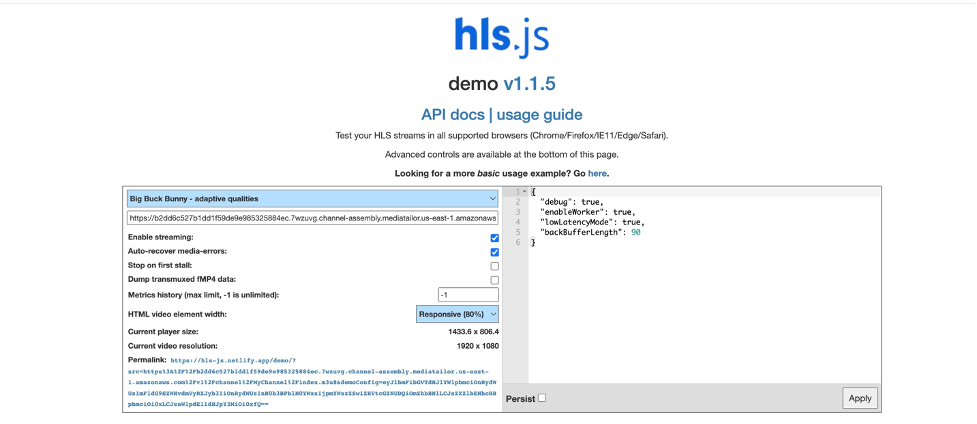This screenshot has height=424, width=977.
Task: Click the Apply button
Action: click(860, 398)
